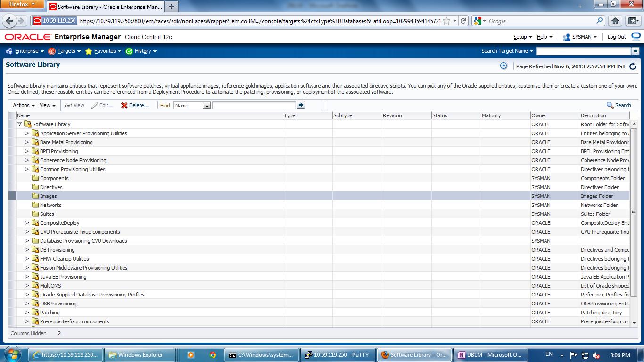
Task: Click the media player taskbar icon
Action: [191, 355]
